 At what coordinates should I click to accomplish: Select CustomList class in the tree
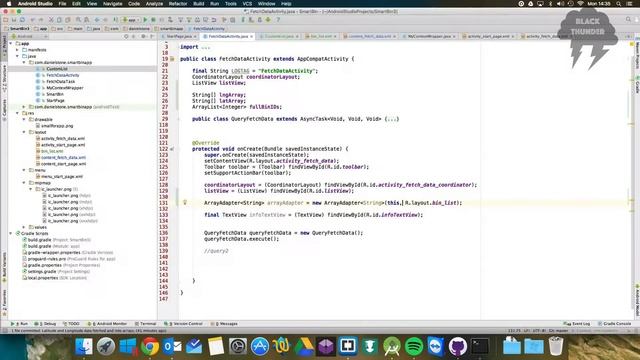click(x=57, y=69)
